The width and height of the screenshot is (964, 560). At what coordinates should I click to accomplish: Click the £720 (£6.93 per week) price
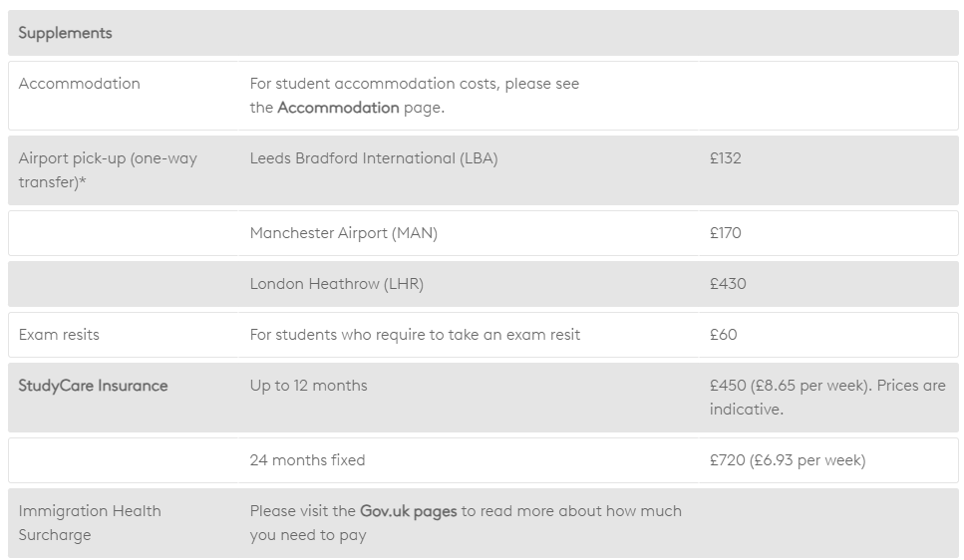point(788,460)
